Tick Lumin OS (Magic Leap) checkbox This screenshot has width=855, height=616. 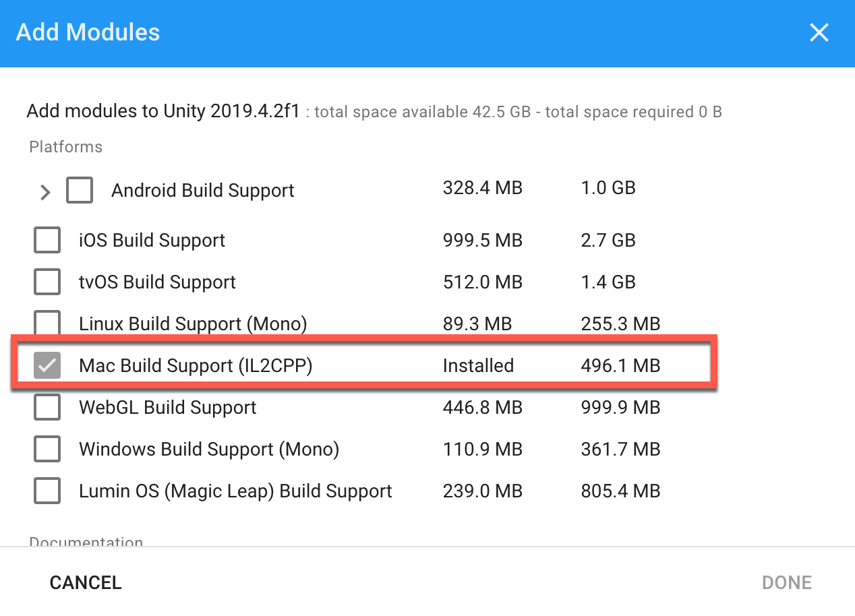47,491
